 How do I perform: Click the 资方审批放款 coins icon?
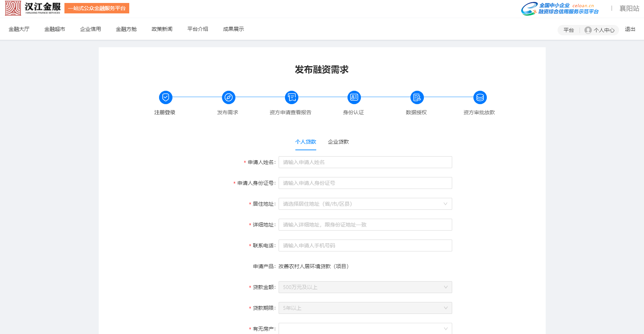click(x=480, y=97)
